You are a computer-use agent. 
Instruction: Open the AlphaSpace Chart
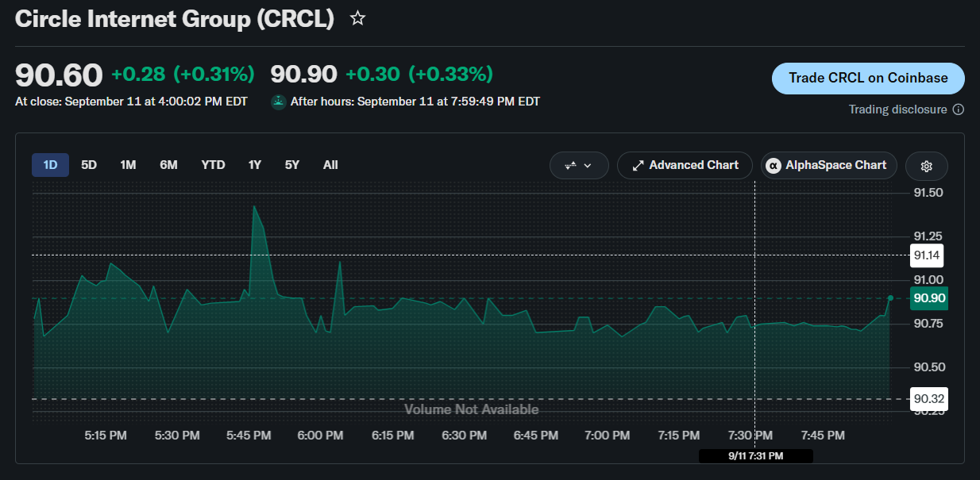(829, 166)
